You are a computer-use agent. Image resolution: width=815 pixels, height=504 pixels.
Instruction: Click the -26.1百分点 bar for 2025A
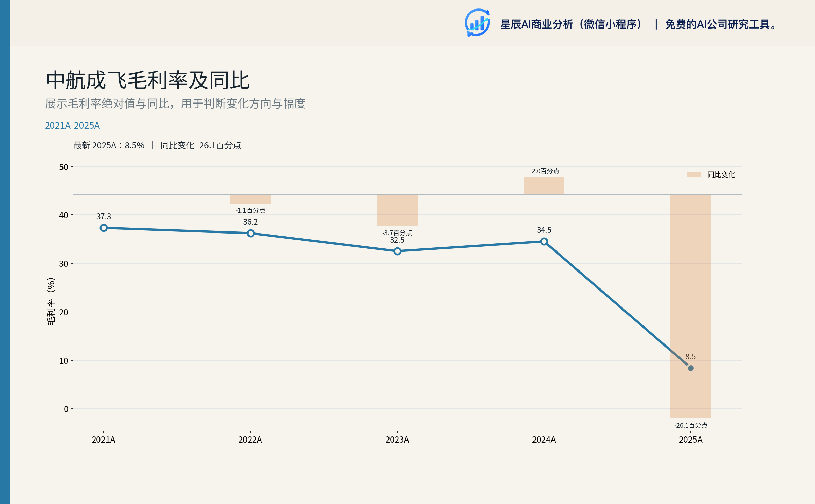(x=691, y=306)
